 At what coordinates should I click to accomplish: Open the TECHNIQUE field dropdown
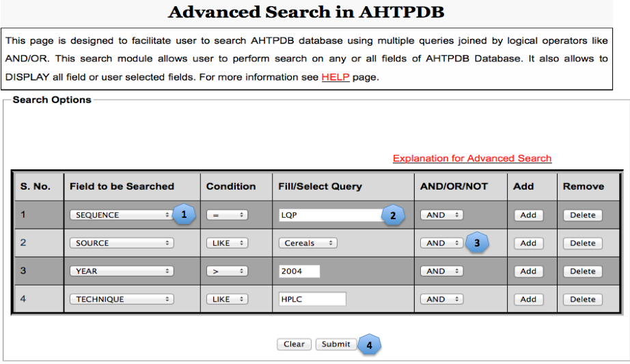coord(122,299)
